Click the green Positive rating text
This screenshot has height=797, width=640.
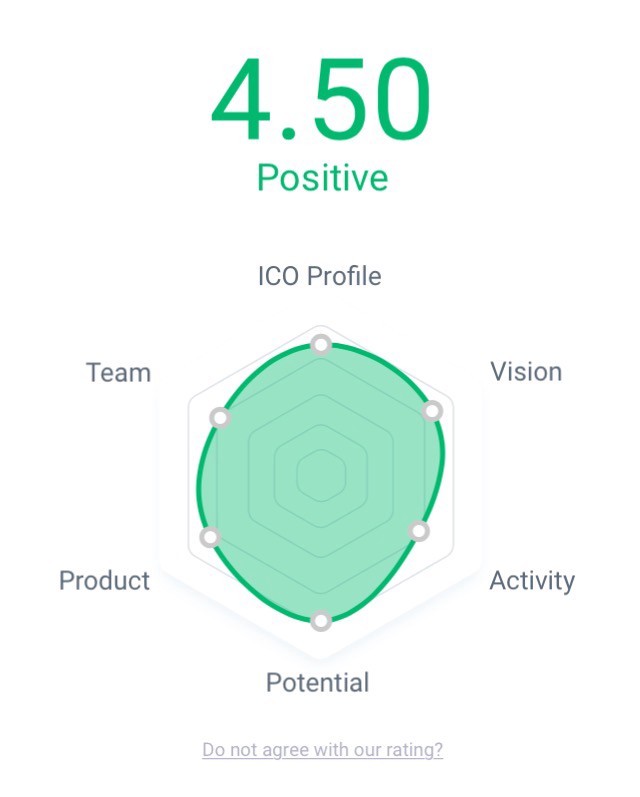[322, 178]
